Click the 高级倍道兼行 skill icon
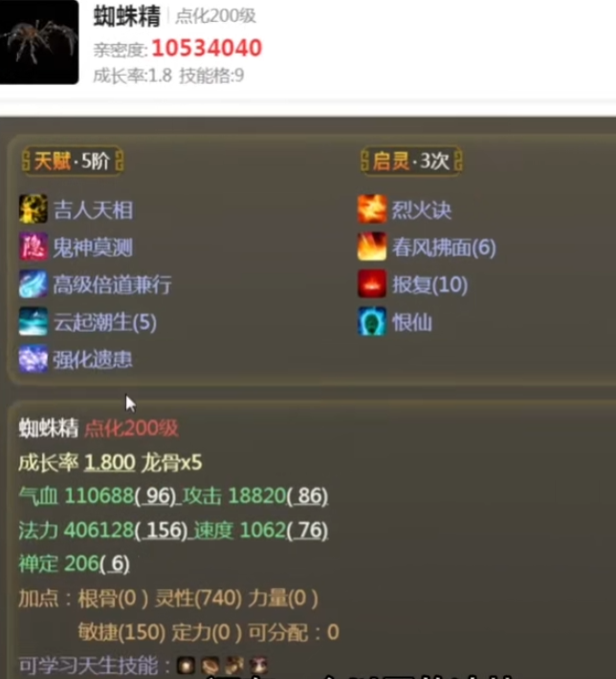616x679 pixels. click(33, 284)
